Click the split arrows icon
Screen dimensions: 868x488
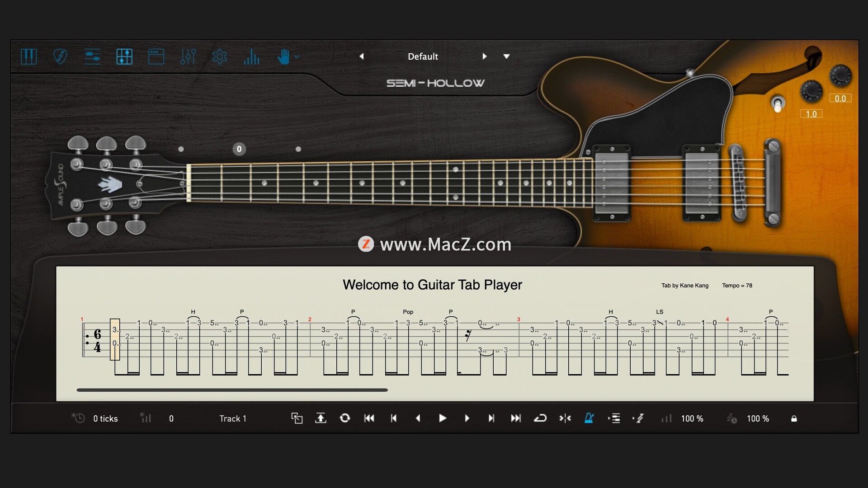click(565, 418)
